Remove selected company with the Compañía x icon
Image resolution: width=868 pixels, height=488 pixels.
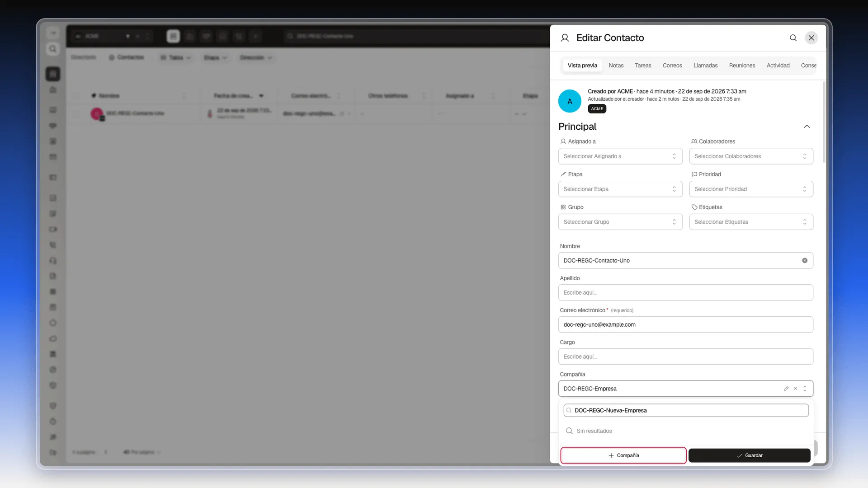pos(795,389)
